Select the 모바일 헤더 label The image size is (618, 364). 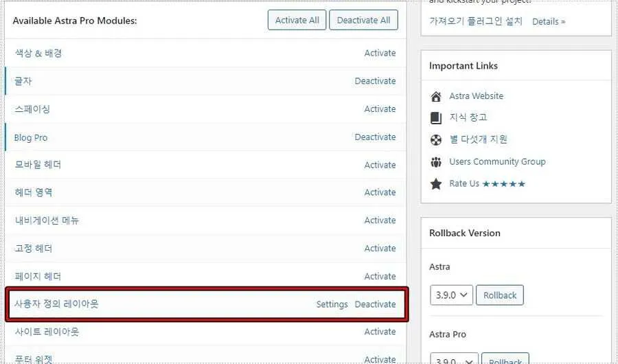[x=38, y=164]
